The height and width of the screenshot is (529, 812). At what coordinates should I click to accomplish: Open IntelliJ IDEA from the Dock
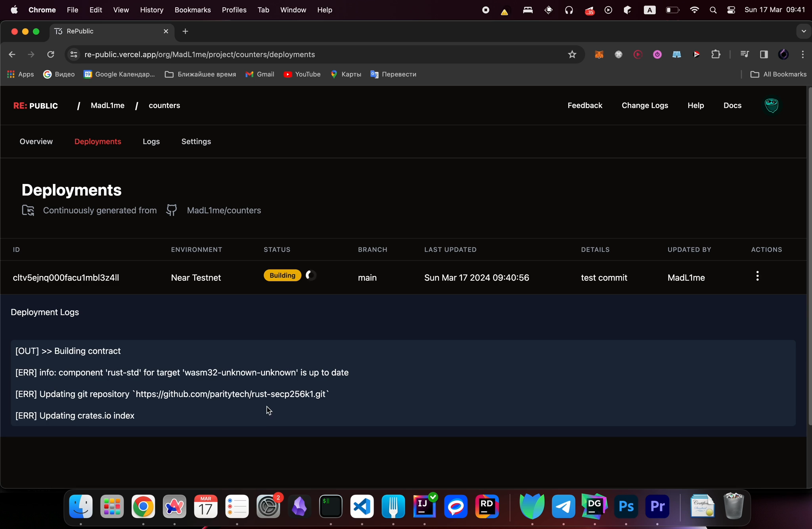[424, 506]
